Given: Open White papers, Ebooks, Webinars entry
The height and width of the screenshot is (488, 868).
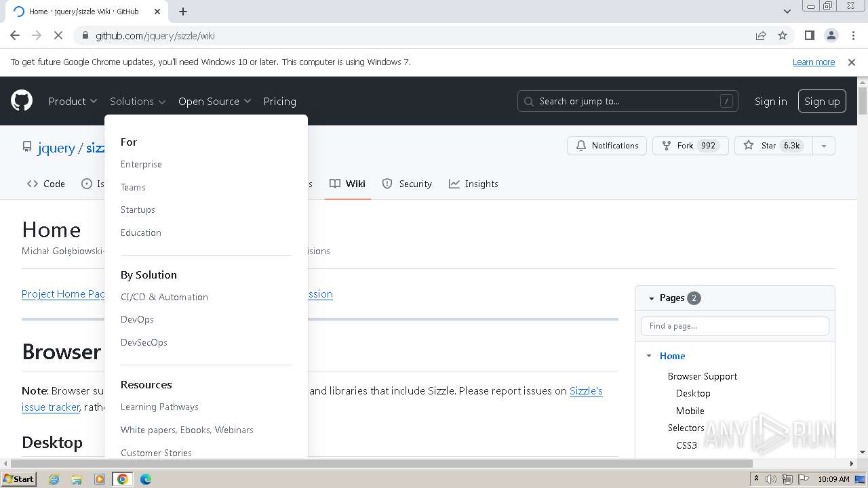Looking at the screenshot, I should click(186, 430).
